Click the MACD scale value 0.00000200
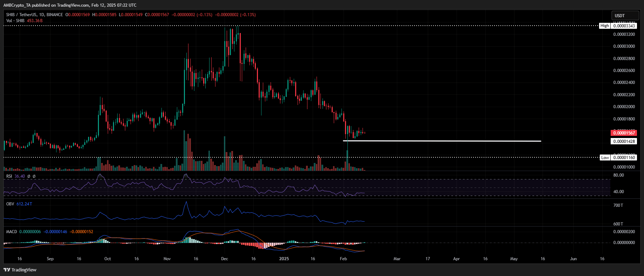This screenshot has width=644, height=276. point(624,232)
